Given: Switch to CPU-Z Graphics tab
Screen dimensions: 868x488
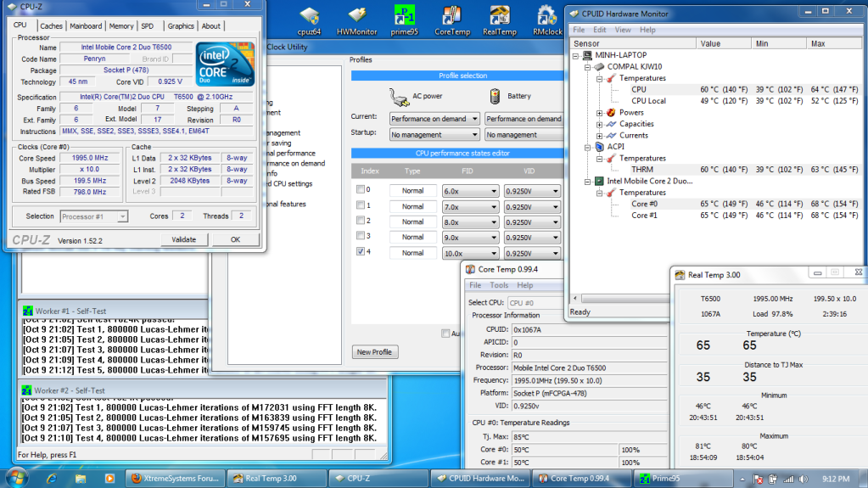Looking at the screenshot, I should (x=181, y=26).
